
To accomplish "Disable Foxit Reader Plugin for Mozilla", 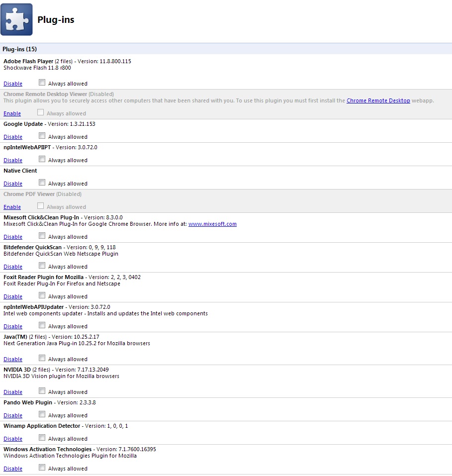I will (13, 296).
